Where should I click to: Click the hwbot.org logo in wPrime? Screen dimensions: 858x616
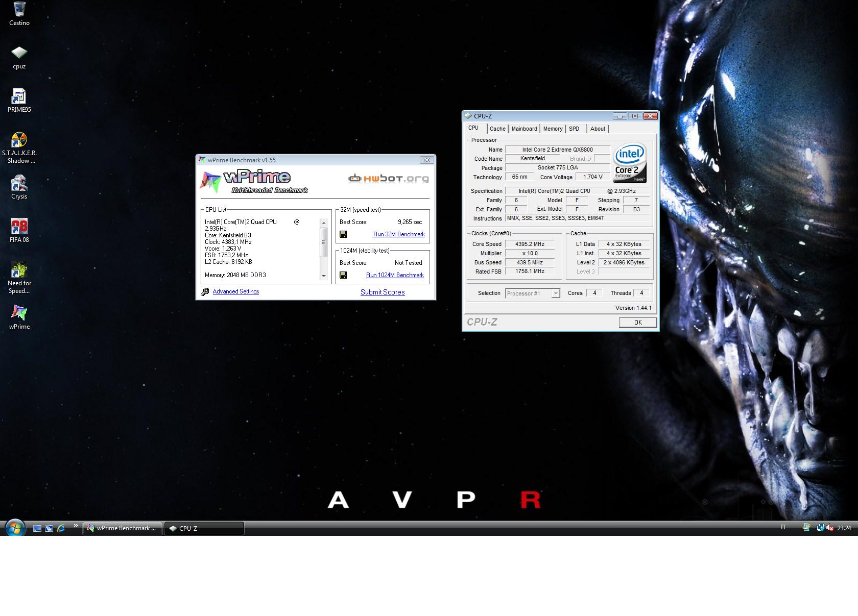388,178
